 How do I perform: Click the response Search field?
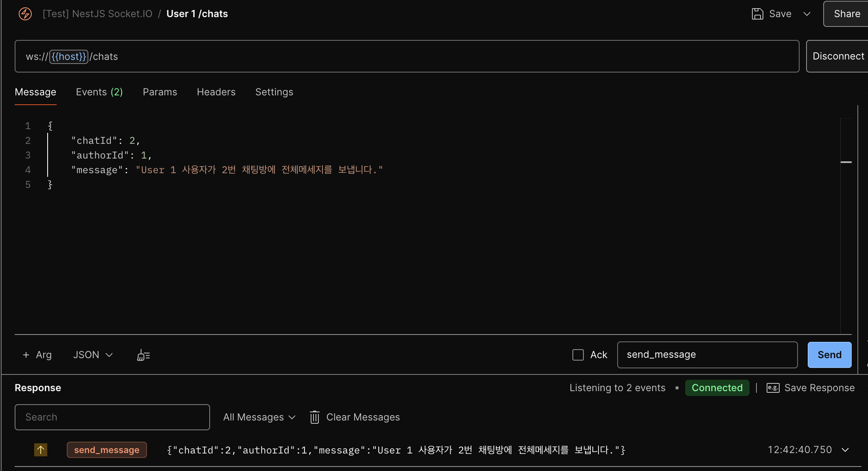point(112,417)
